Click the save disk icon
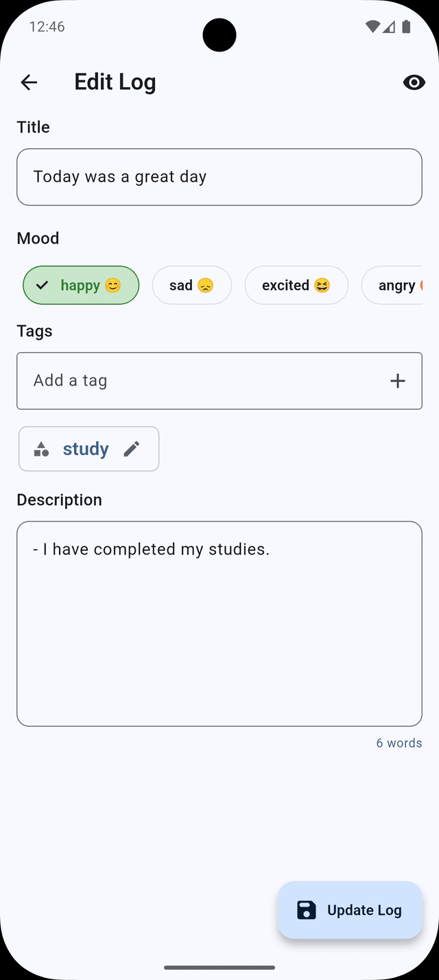439x980 pixels. (307, 910)
